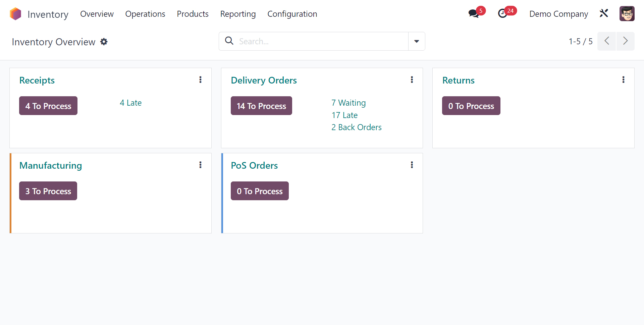Open the 17 Late deliveries link
This screenshot has width=644, height=325.
344,115
